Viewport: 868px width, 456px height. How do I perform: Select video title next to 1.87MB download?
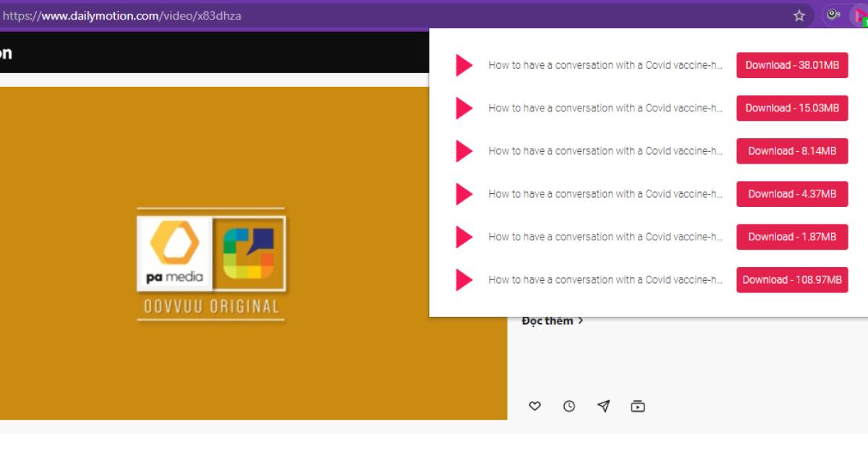pos(605,237)
